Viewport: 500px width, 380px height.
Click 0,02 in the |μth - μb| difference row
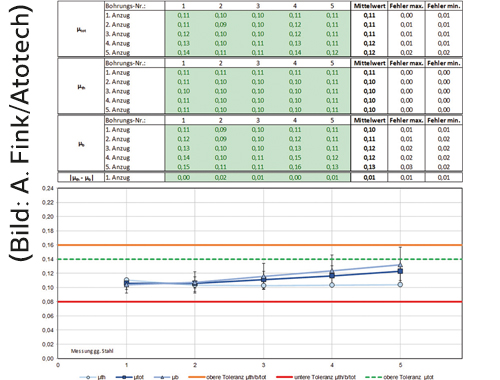click(221, 178)
